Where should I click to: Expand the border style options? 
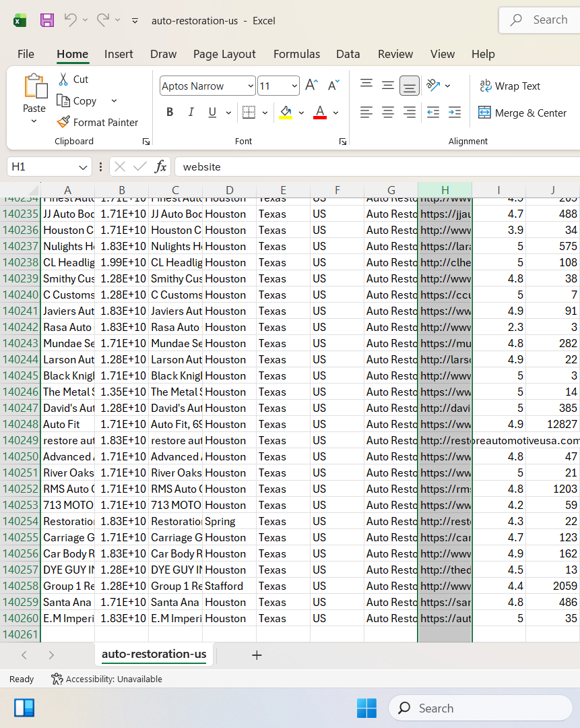[265, 113]
